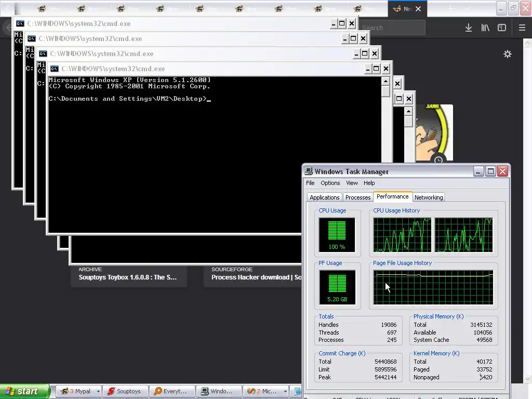Image resolution: width=532 pixels, height=399 pixels.
Task: Select Kernel Memory Paged 33752
Action: 484,369
